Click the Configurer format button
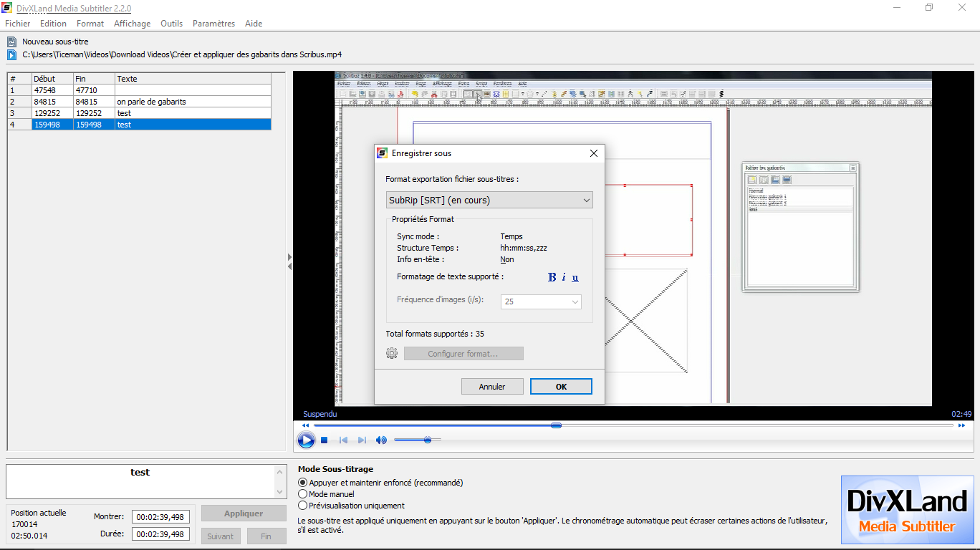980x550 pixels. pos(463,354)
